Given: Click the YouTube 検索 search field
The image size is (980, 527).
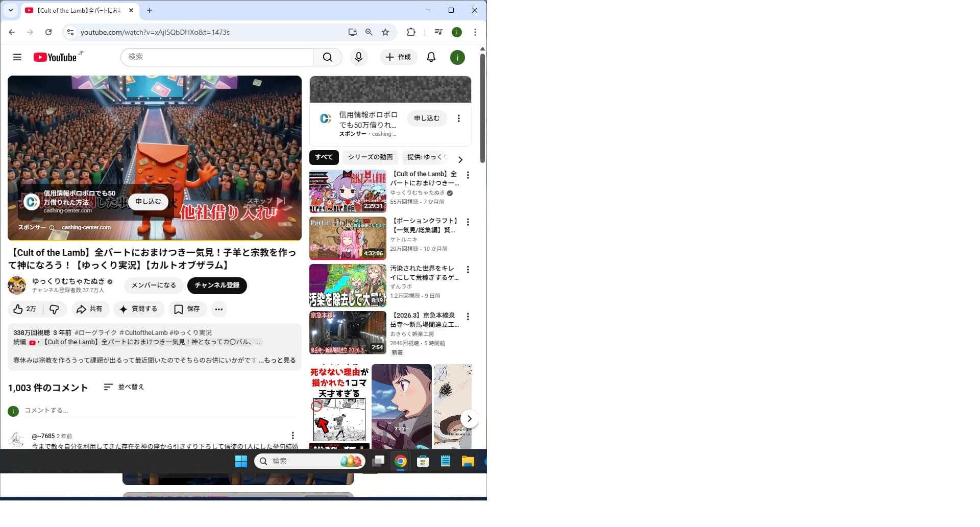Looking at the screenshot, I should point(217,57).
